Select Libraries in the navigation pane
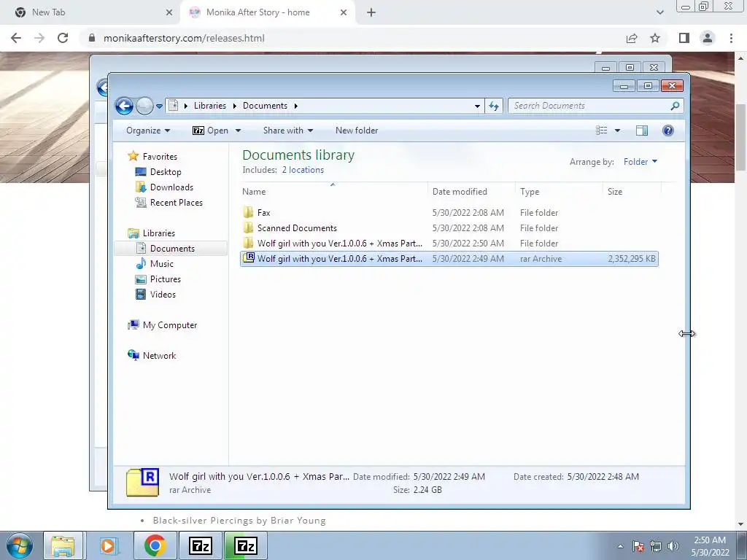The image size is (747, 560). (x=158, y=233)
